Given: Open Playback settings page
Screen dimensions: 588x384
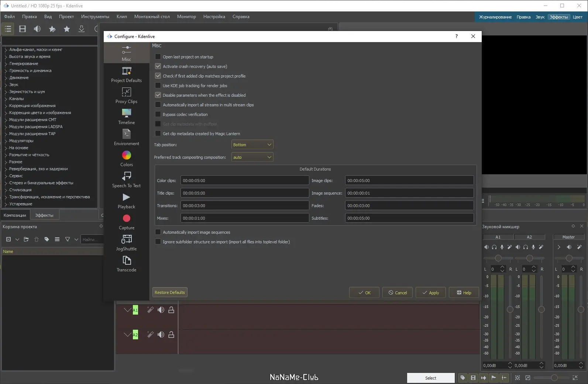Looking at the screenshot, I should point(126,200).
